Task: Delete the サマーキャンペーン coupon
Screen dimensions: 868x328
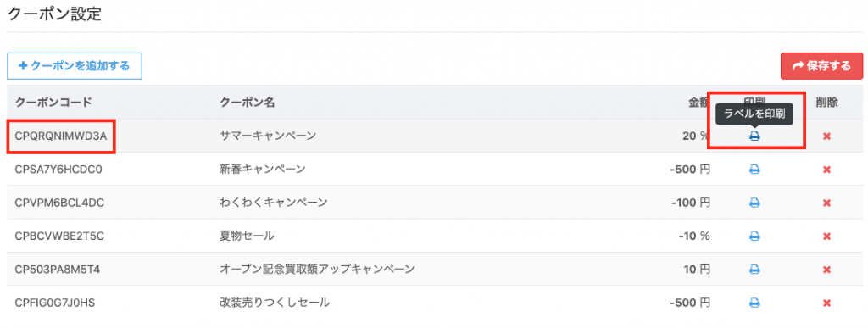Action: tap(826, 136)
